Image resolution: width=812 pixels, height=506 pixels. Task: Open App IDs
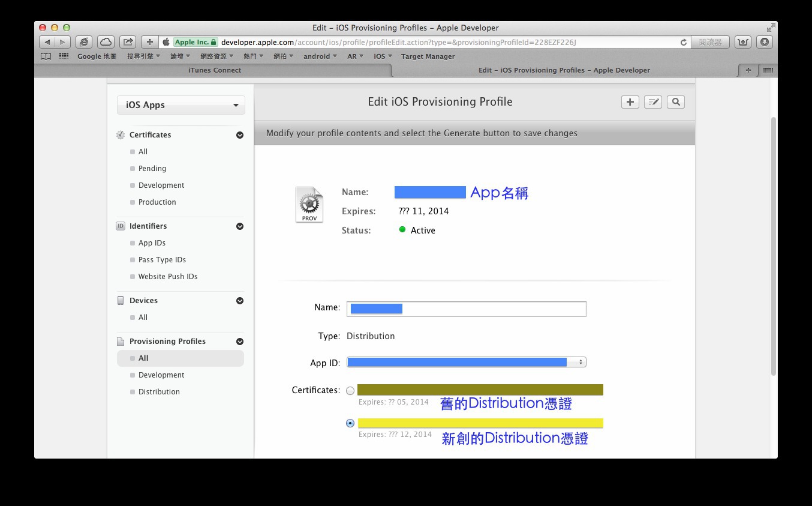[152, 243]
